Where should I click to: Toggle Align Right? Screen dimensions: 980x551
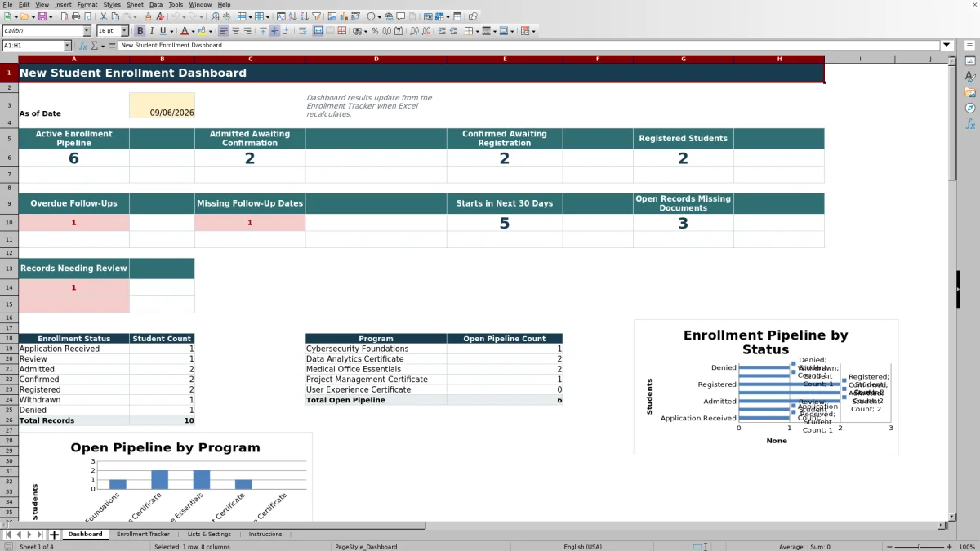coord(247,31)
